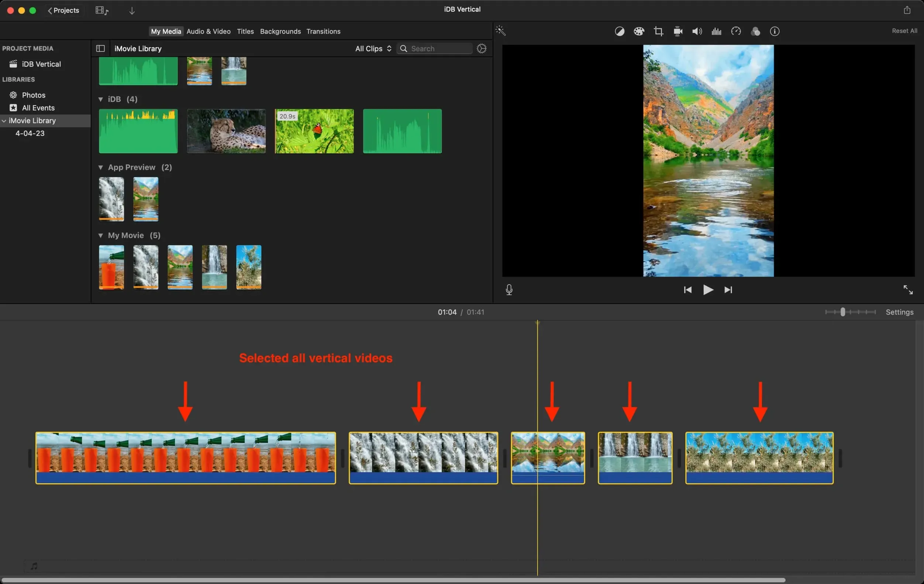Select All Clips dropdown in library
924x584 pixels.
pos(373,48)
